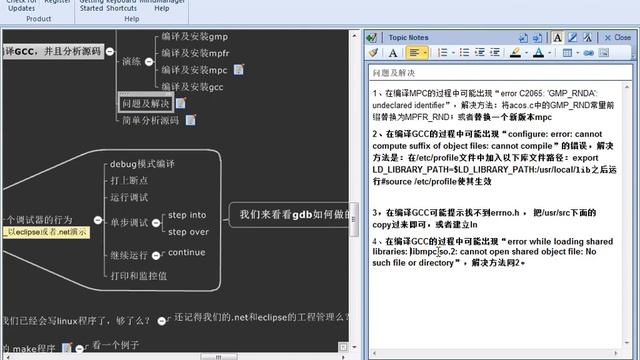The width and height of the screenshot is (640, 360).
Task: Click the Register ribbon button
Action: [57, 2]
